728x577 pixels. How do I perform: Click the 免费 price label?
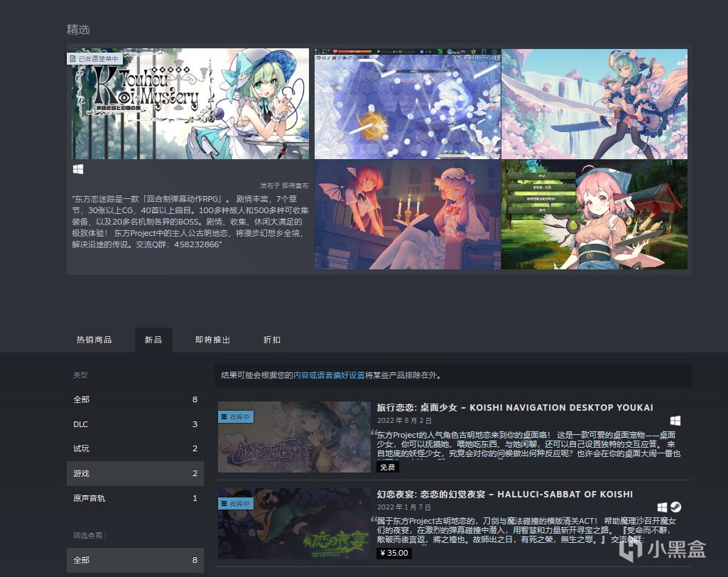pyautogui.click(x=388, y=467)
